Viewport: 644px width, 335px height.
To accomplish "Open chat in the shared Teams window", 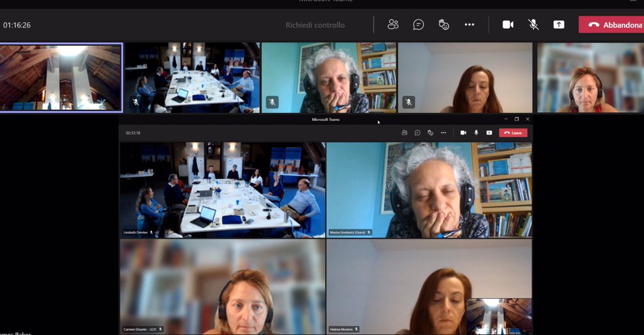I will [418, 133].
